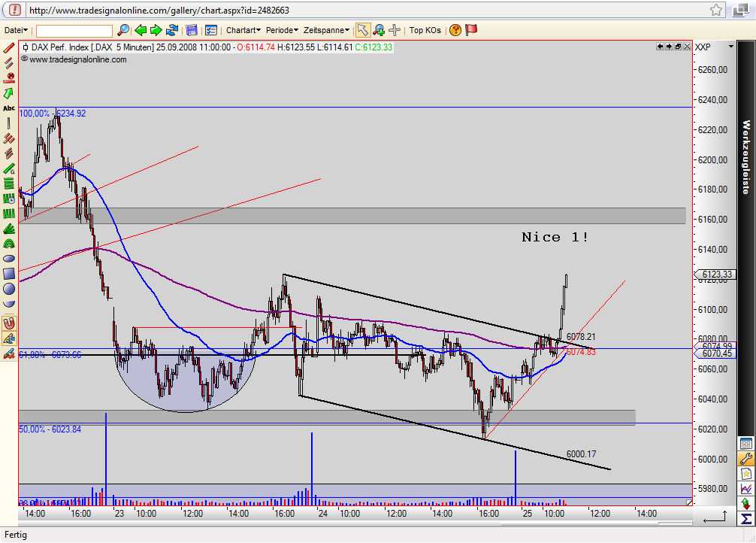Screen dimensions: 756x543
Task: Click the www.tradesignalonline.com link in chart
Action: tap(77, 59)
